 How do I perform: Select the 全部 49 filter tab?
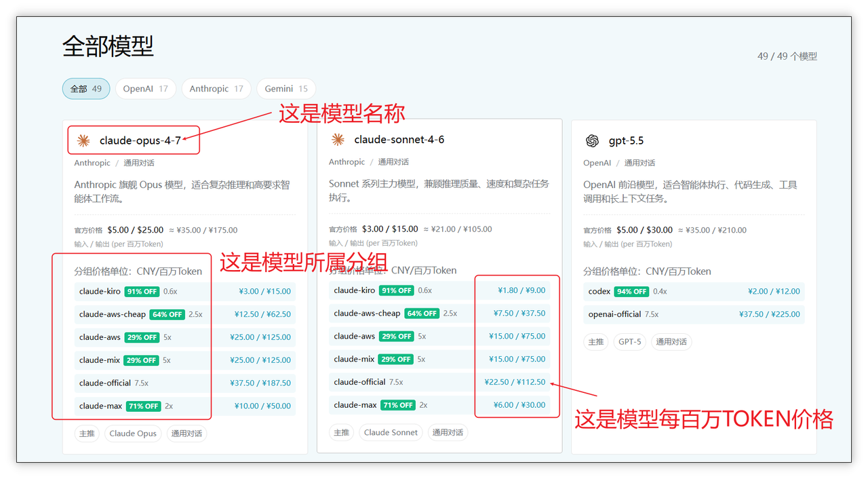pyautogui.click(x=86, y=89)
